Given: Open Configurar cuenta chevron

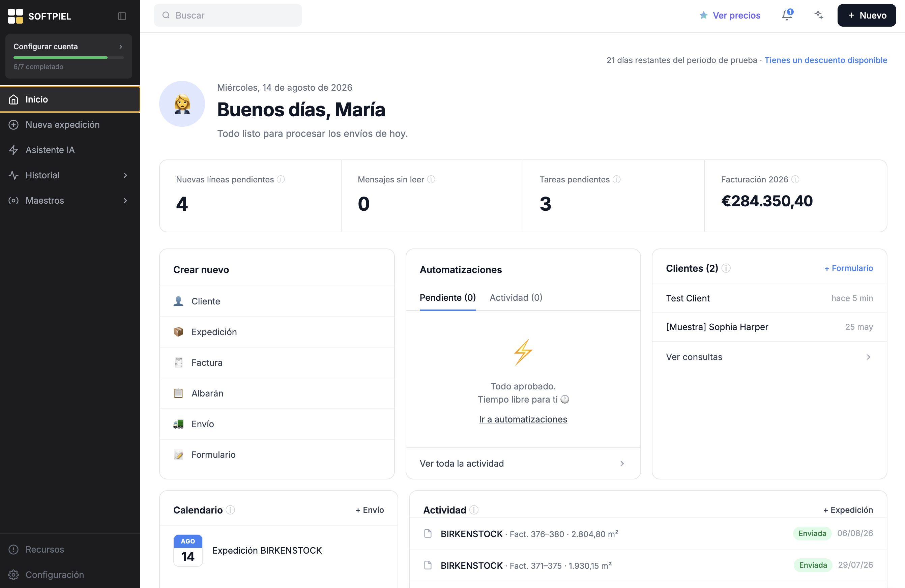Looking at the screenshot, I should pyautogui.click(x=120, y=47).
